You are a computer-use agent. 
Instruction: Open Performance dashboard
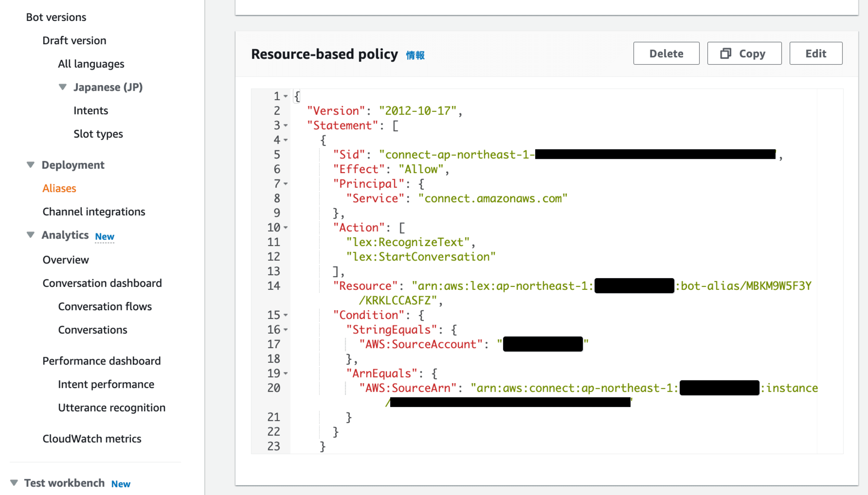102,361
